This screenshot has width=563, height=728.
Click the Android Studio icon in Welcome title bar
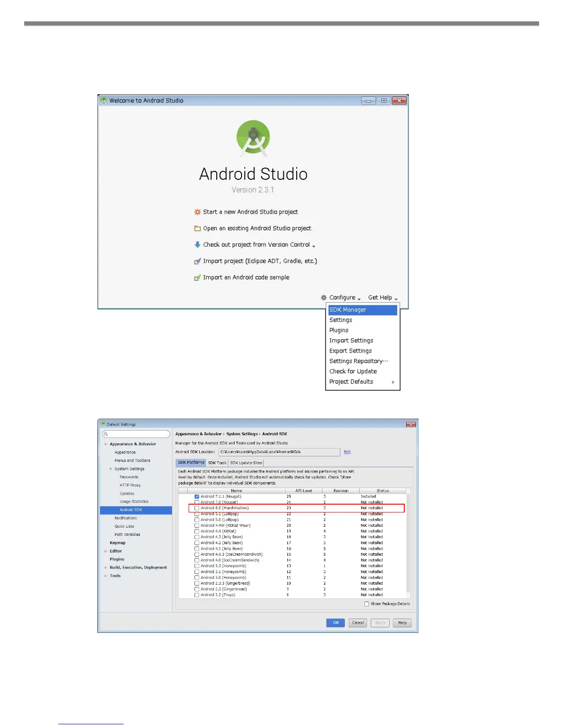click(103, 100)
